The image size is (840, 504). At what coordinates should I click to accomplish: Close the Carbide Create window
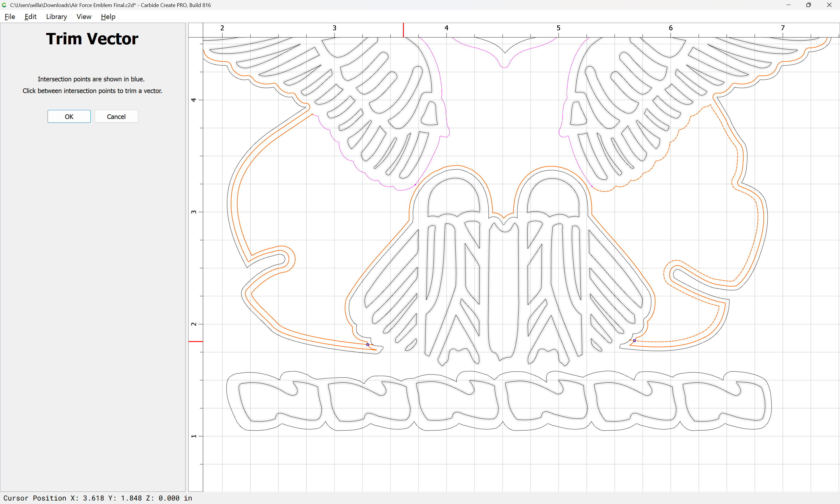(829, 5)
